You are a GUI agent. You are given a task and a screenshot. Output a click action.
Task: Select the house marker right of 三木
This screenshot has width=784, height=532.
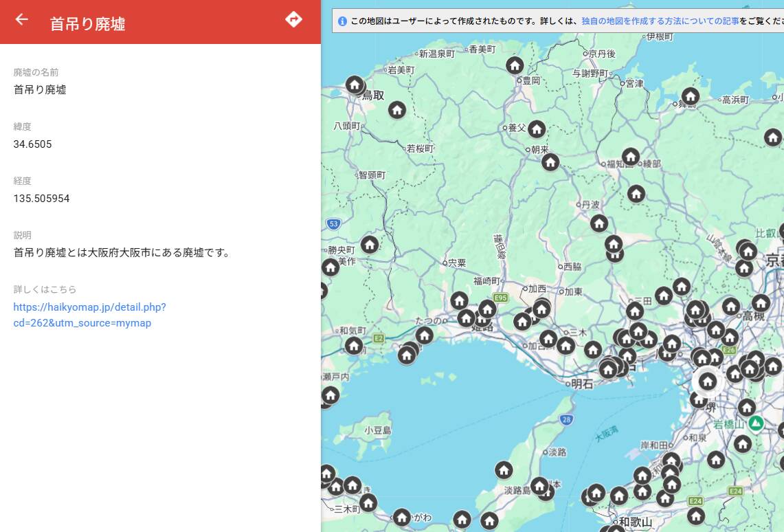click(592, 349)
